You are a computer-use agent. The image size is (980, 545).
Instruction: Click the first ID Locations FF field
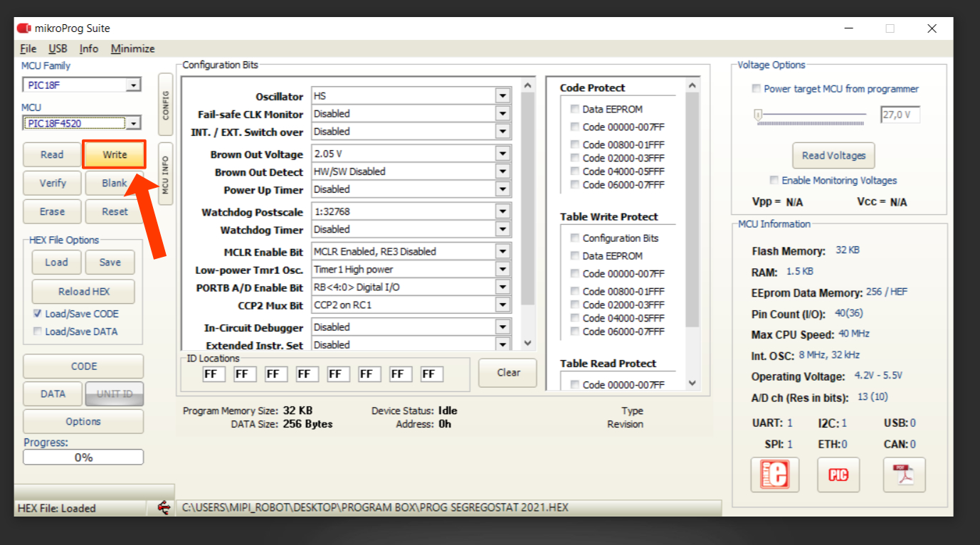coord(214,374)
